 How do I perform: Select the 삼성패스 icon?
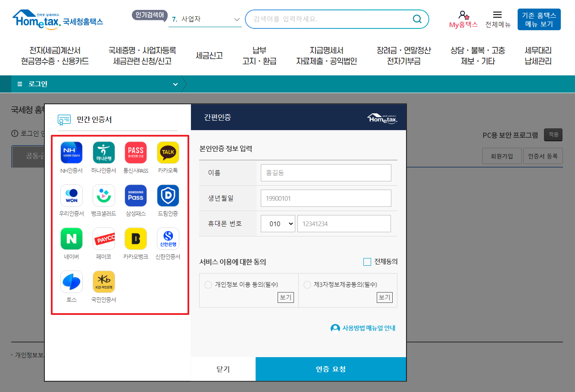(136, 196)
